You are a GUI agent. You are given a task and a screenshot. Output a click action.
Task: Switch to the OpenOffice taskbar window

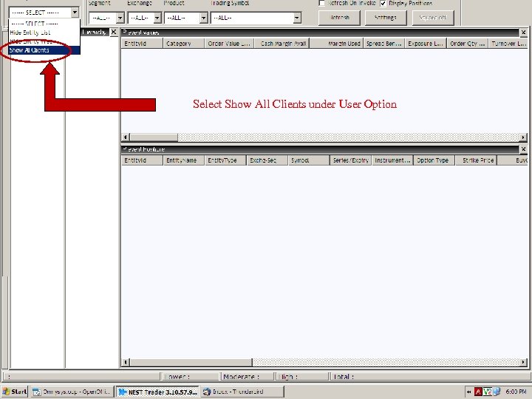pos(72,392)
